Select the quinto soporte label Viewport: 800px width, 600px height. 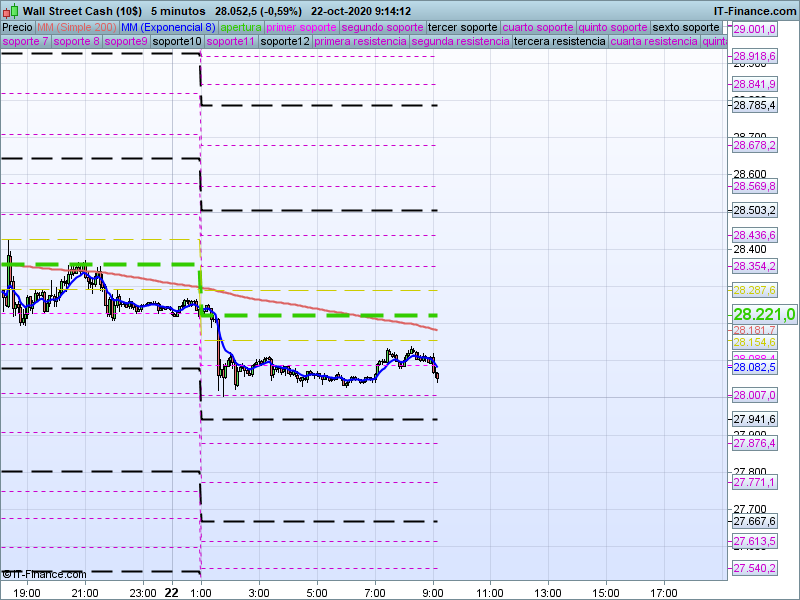click(x=613, y=28)
